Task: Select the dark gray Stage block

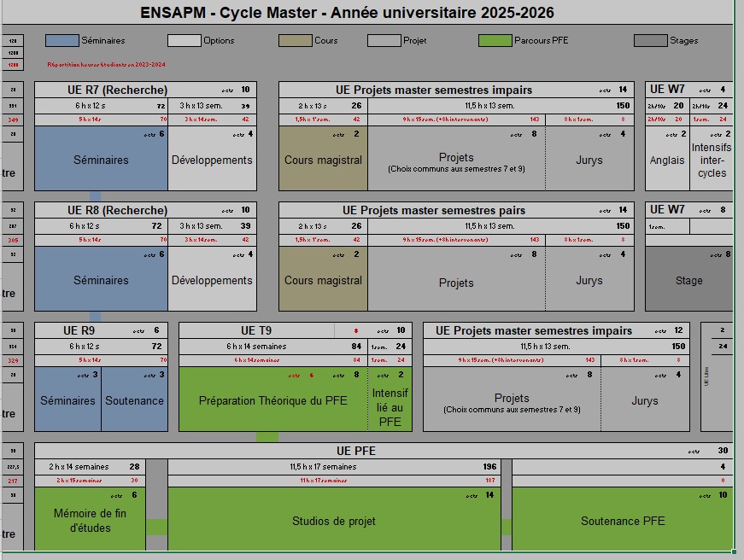Action: pos(688,280)
